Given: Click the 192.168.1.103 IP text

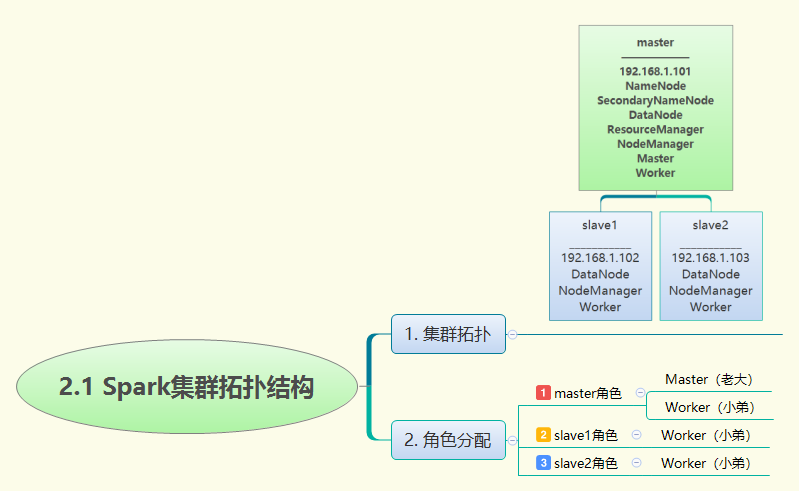Looking at the screenshot, I should (711, 258).
